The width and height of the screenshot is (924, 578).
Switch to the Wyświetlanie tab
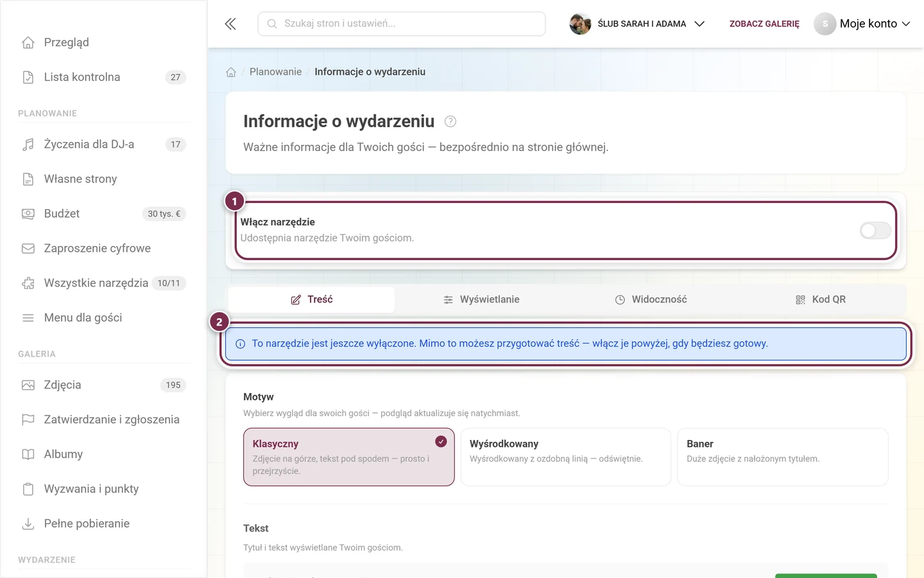[481, 300]
